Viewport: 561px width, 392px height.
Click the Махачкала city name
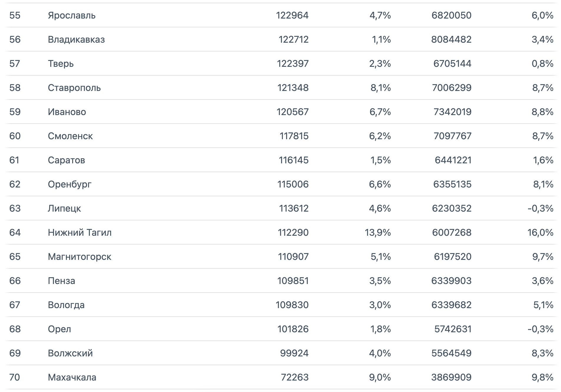72,377
